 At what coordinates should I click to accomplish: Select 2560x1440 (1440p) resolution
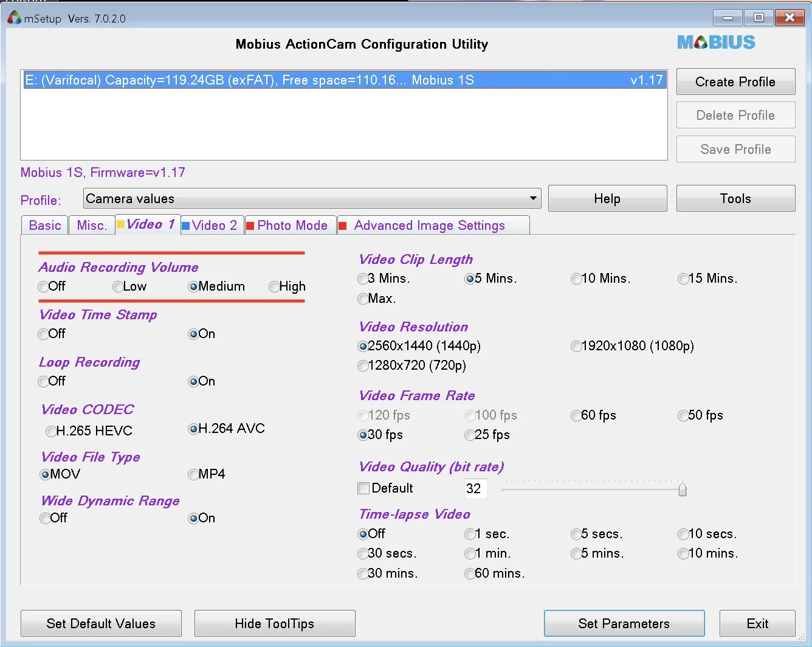point(363,346)
